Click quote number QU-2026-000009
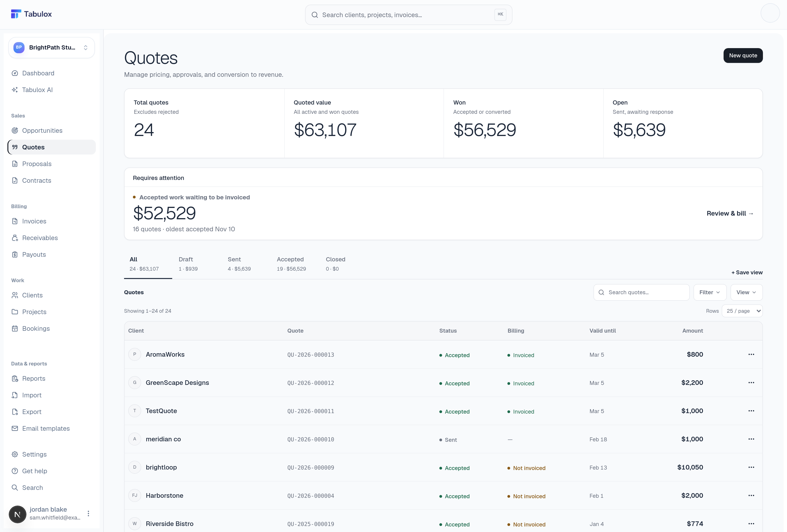787x532 pixels. [x=311, y=468]
